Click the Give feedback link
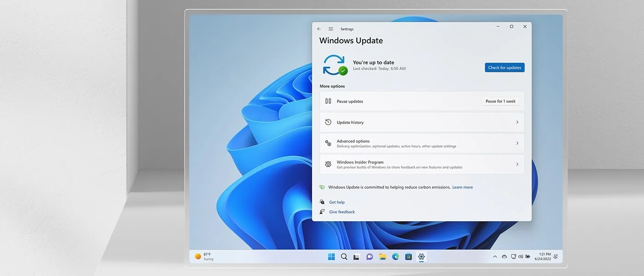The width and height of the screenshot is (644, 276). [342, 212]
